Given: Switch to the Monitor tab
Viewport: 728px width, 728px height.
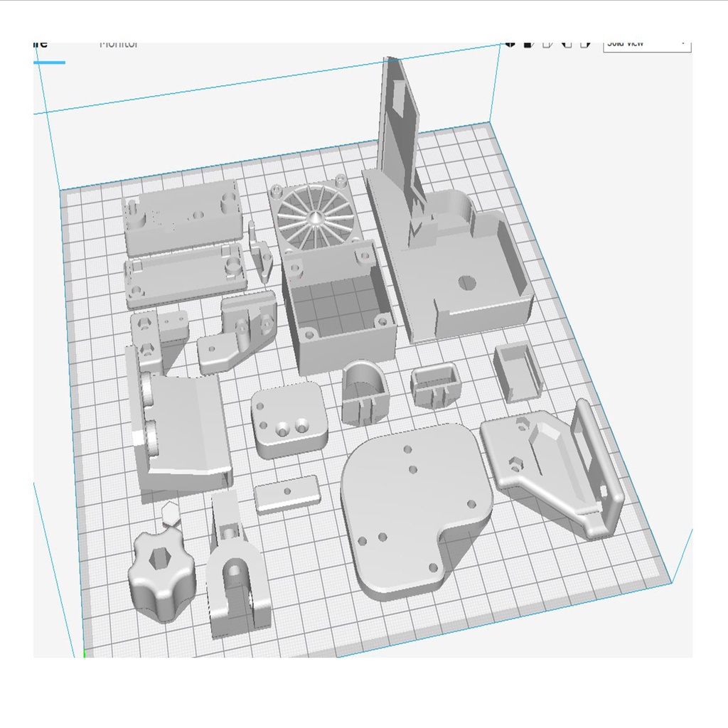Looking at the screenshot, I should (x=119, y=45).
